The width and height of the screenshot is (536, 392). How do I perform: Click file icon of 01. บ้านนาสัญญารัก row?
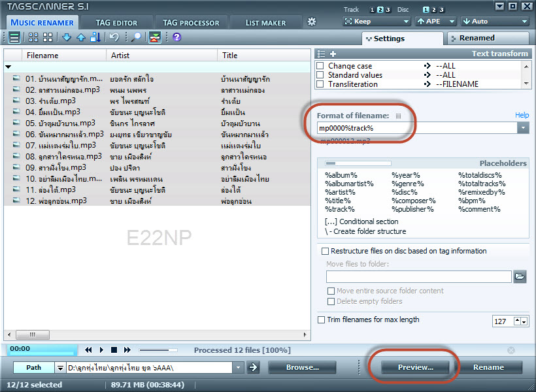(16, 78)
